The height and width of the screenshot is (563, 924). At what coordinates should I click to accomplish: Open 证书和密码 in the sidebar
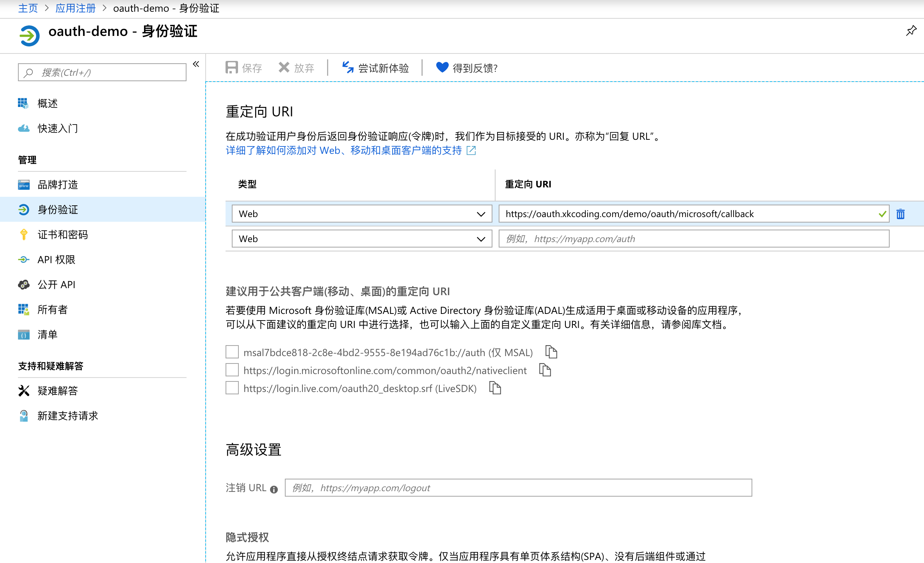pos(62,235)
